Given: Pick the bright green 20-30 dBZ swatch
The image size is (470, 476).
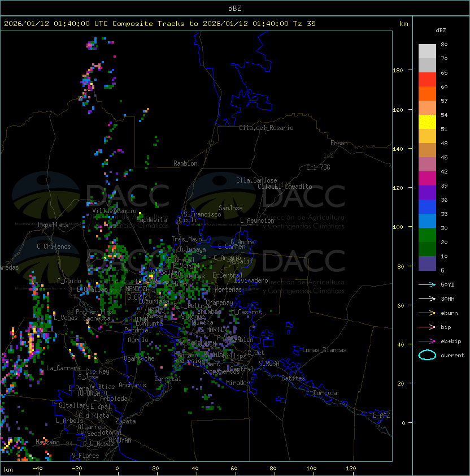Looking at the screenshot, I should pos(427,235).
